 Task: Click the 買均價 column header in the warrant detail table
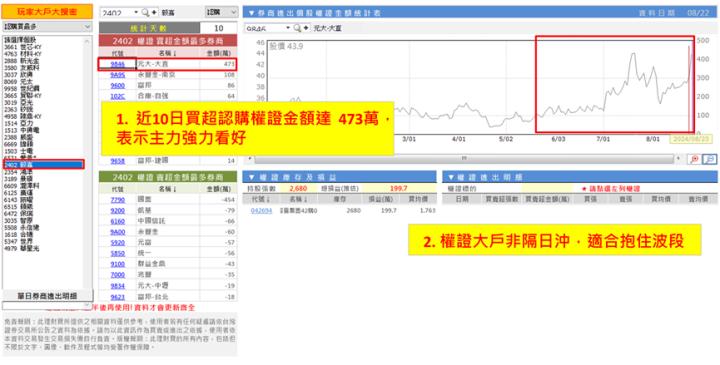pyautogui.click(x=658, y=199)
